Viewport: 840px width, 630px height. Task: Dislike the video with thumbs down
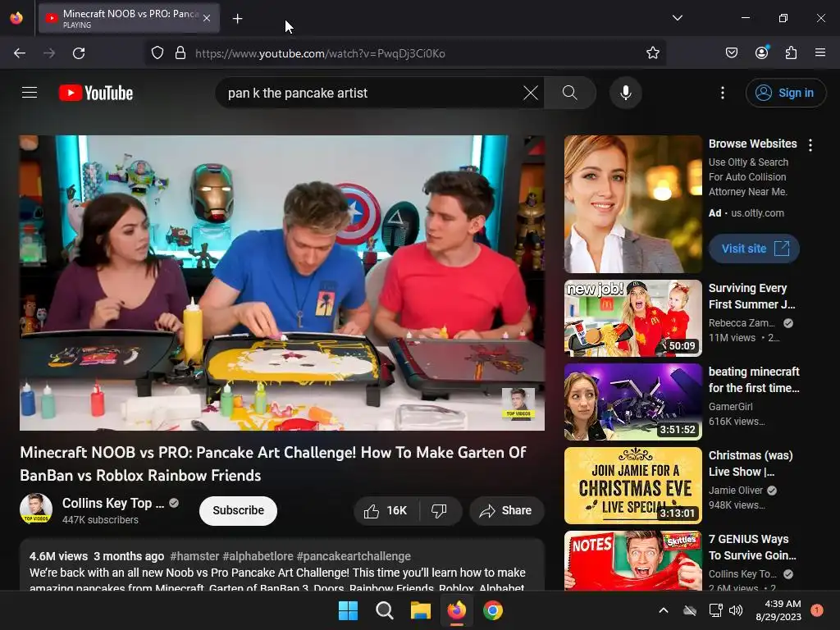pos(440,510)
